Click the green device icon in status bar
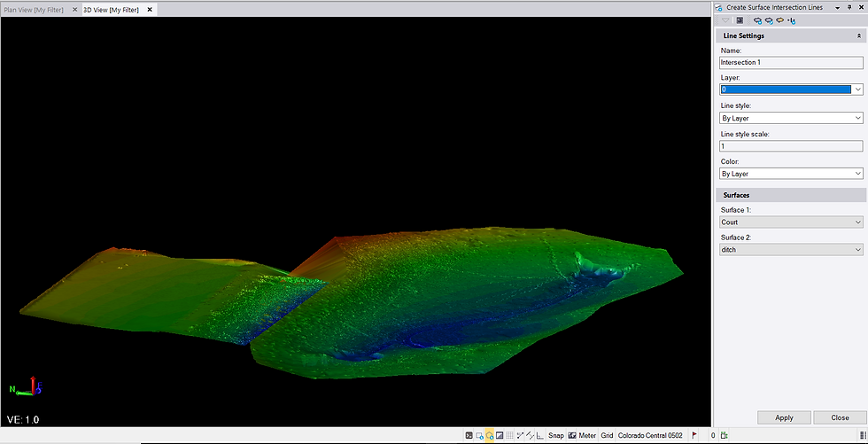Viewport: 868px width, 444px height. (725, 435)
